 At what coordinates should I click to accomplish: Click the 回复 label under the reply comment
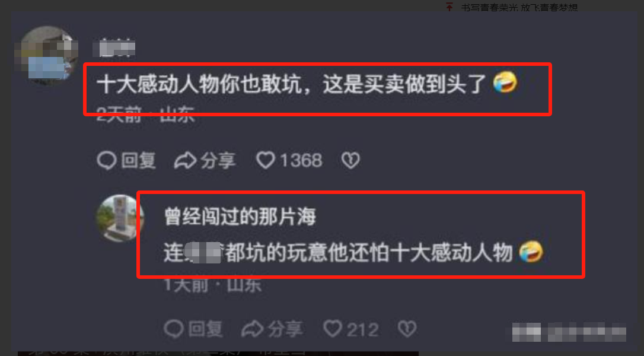(x=206, y=329)
